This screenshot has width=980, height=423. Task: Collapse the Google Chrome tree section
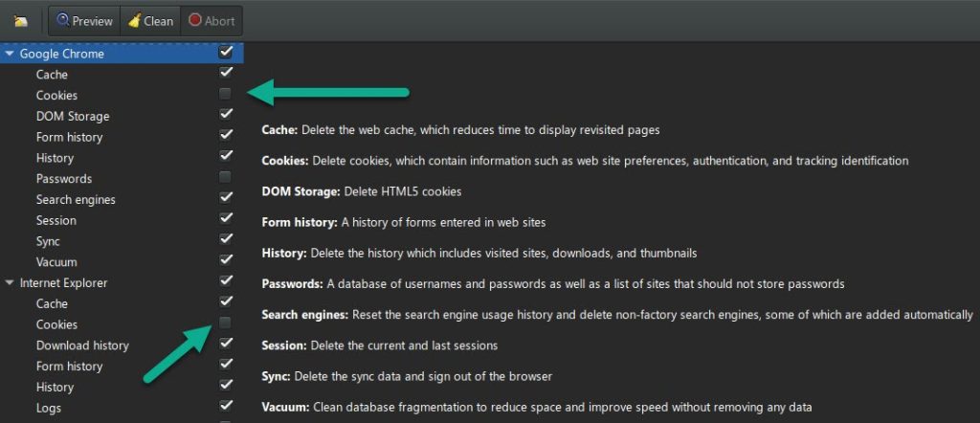tap(10, 54)
